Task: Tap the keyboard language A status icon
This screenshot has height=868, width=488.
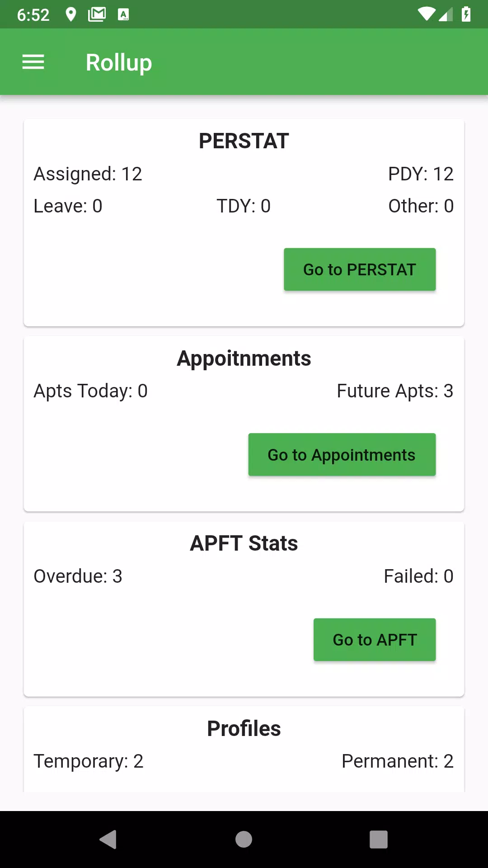Action: (123, 14)
